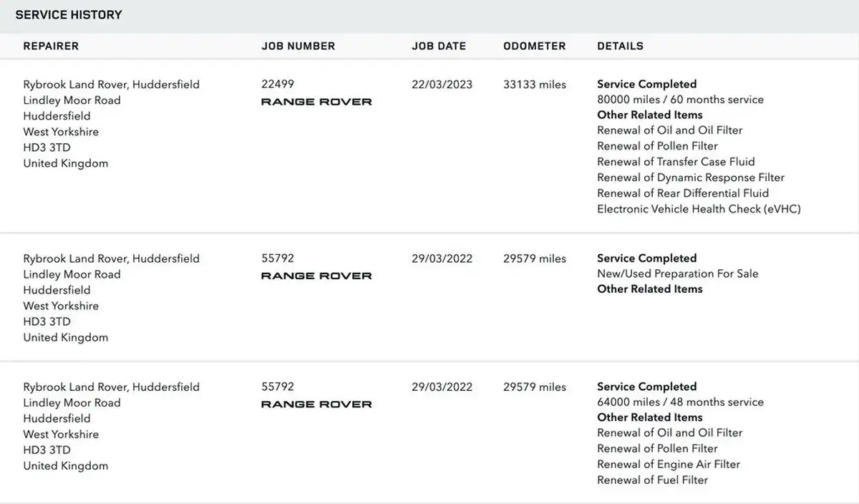The height and width of the screenshot is (504, 859).
Task: Select Renewal of Dynamic Response Filter item
Action: tap(691, 178)
